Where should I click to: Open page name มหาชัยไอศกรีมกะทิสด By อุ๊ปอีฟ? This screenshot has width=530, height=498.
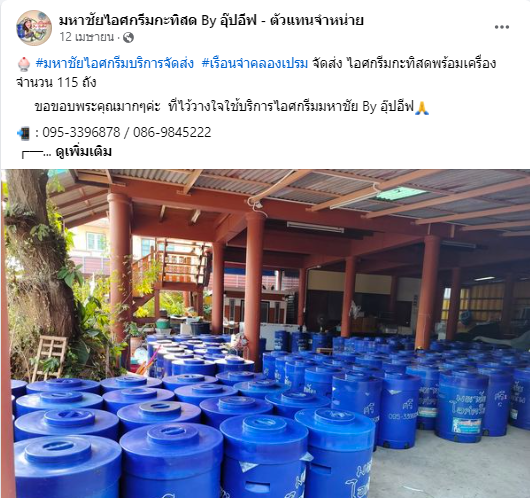point(158,21)
